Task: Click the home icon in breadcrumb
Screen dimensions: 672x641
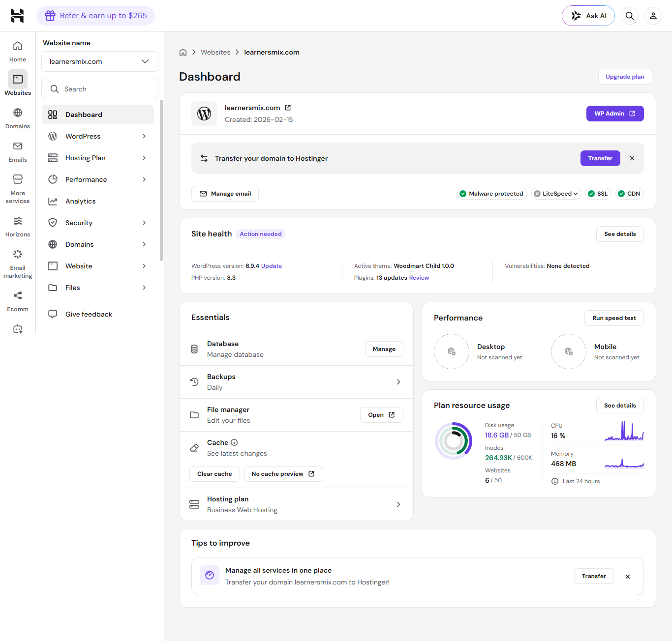Action: 183,52
